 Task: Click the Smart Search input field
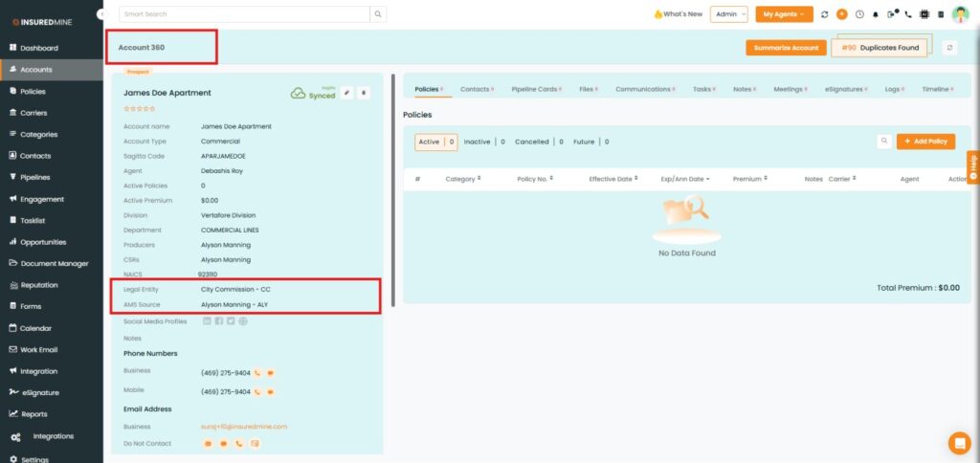(244, 14)
